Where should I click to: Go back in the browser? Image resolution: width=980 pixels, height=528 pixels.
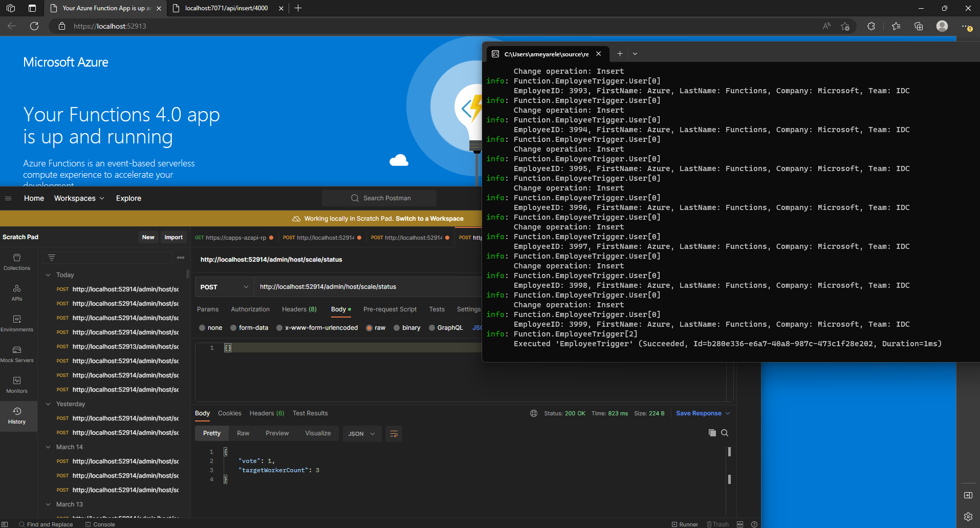point(12,26)
